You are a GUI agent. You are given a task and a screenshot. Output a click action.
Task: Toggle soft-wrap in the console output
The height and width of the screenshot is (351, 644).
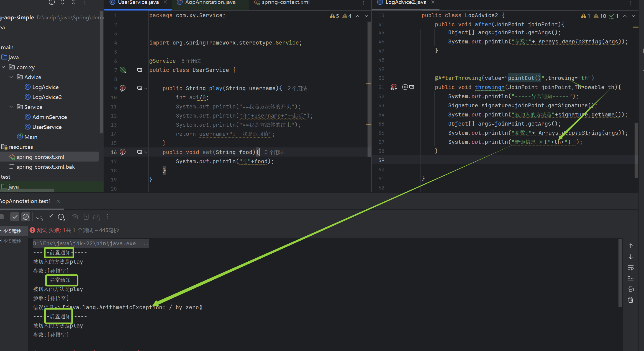pos(631,268)
